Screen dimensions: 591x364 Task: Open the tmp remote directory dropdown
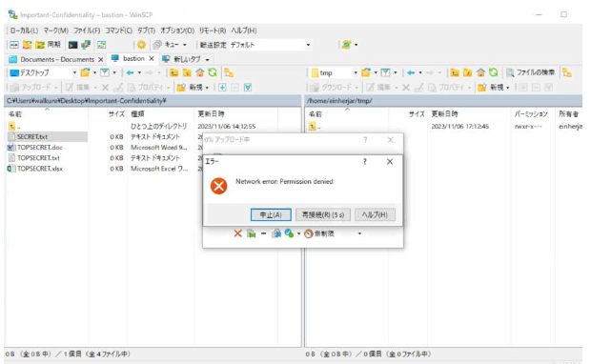point(355,72)
